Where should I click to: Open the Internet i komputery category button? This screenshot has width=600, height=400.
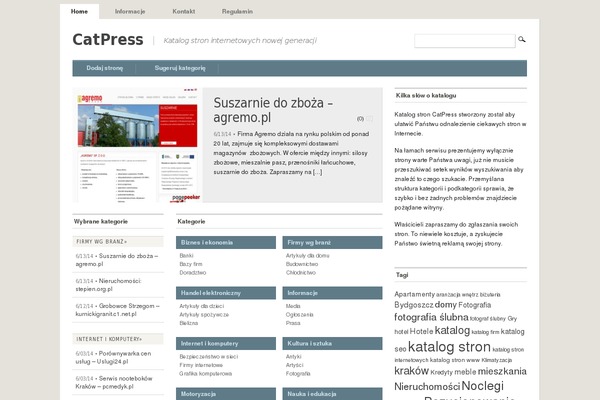pyautogui.click(x=226, y=344)
